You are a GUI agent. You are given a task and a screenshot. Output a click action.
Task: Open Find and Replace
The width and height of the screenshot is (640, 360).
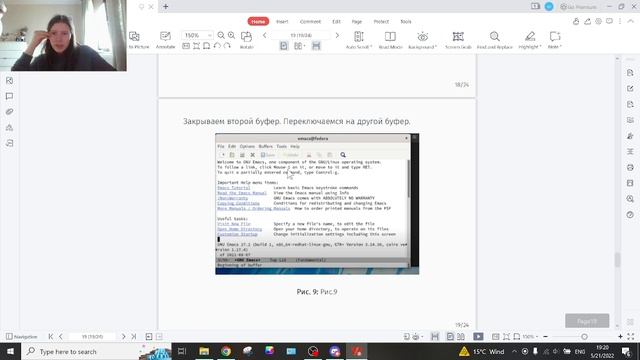tap(495, 40)
